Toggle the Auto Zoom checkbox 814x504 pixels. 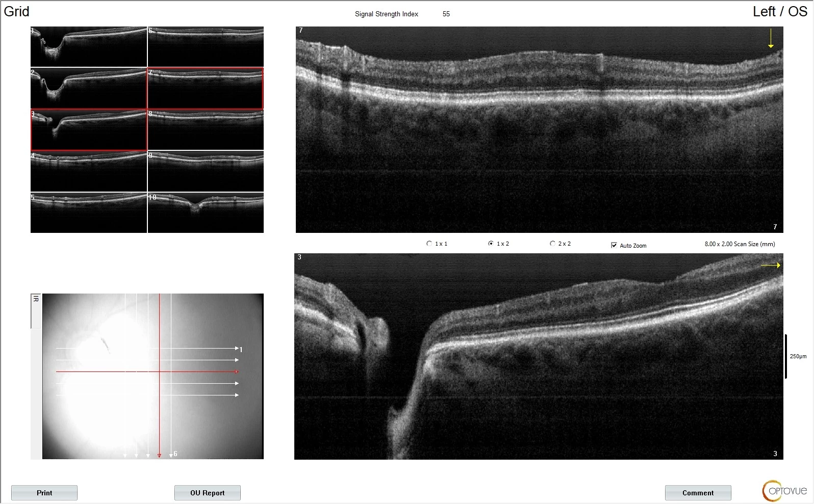point(614,245)
